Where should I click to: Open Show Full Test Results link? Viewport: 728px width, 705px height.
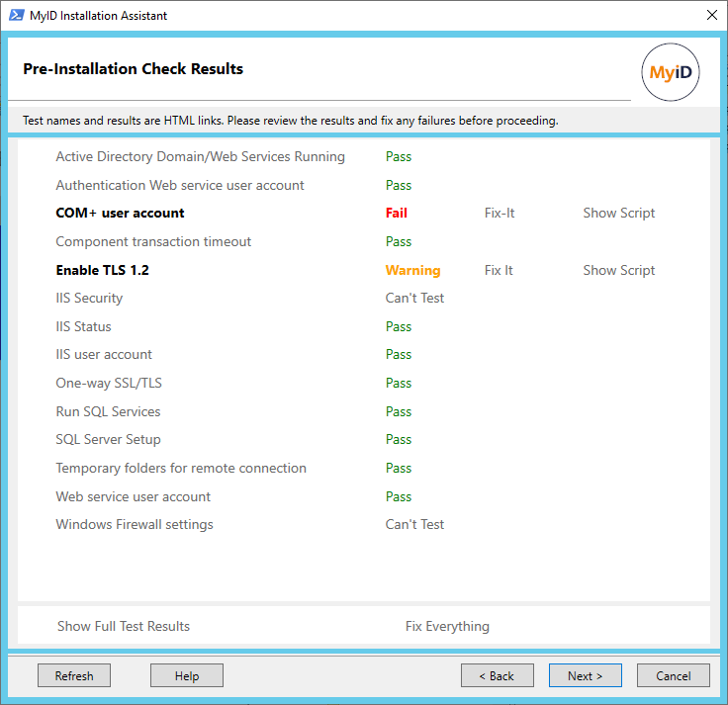(x=124, y=626)
